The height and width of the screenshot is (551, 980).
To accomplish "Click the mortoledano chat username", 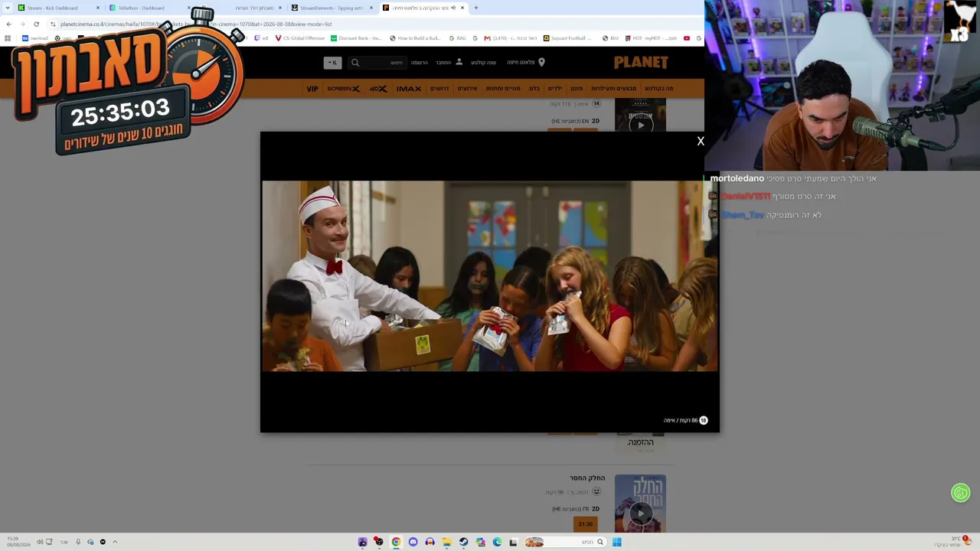I will click(737, 178).
